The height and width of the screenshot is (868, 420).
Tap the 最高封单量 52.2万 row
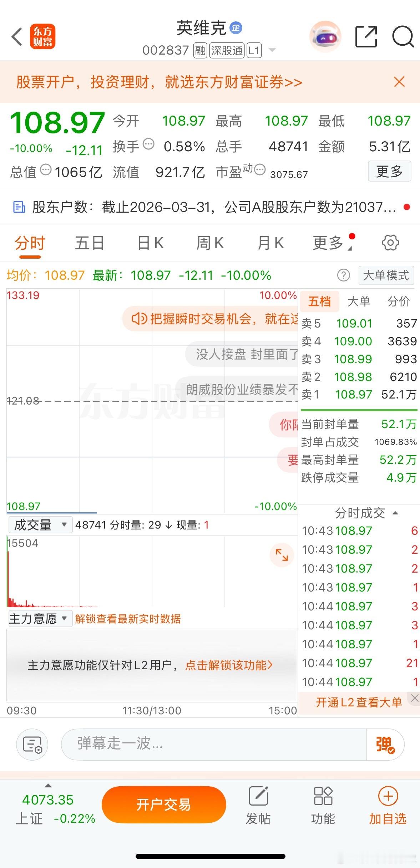359,460
